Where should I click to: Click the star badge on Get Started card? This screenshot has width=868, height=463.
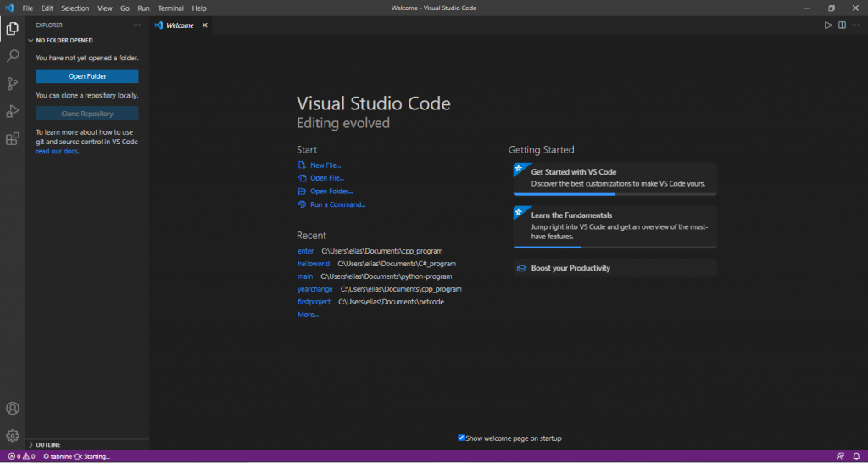[518, 167]
